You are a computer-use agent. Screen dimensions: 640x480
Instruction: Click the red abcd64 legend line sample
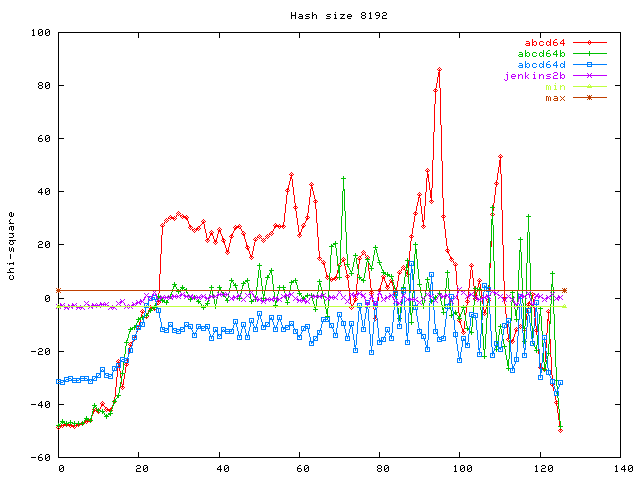point(590,43)
